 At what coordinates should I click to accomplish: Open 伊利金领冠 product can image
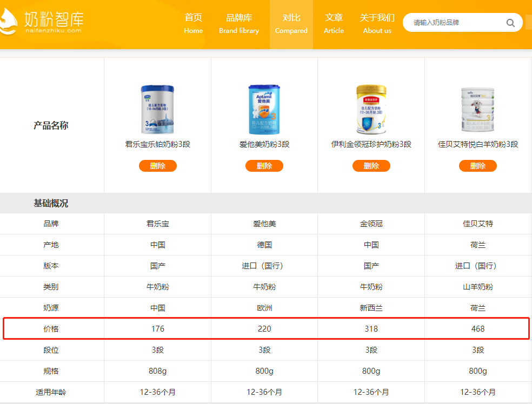pyautogui.click(x=371, y=109)
